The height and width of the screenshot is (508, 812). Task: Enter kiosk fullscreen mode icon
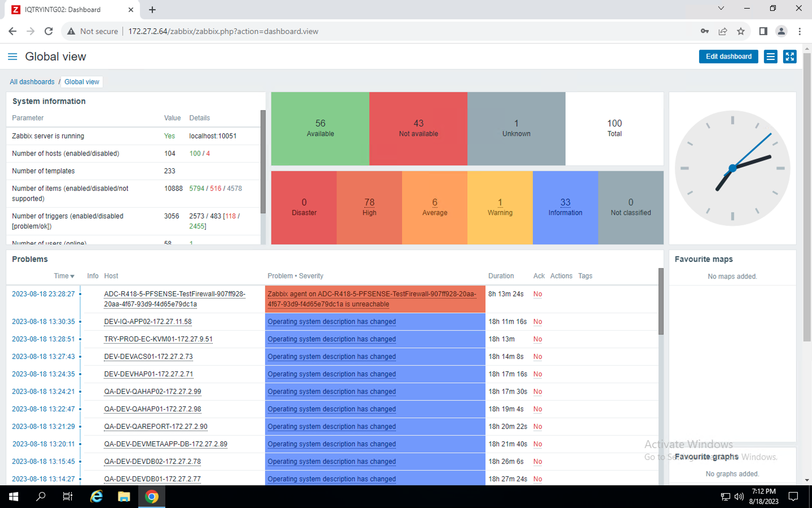(x=789, y=56)
